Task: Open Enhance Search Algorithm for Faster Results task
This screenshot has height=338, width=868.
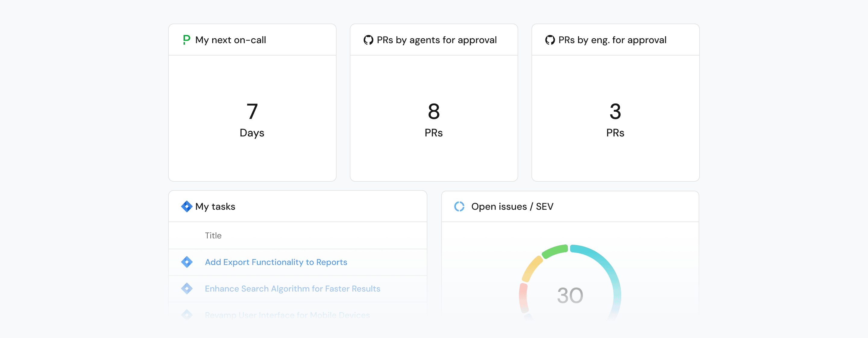Action: pos(292,289)
